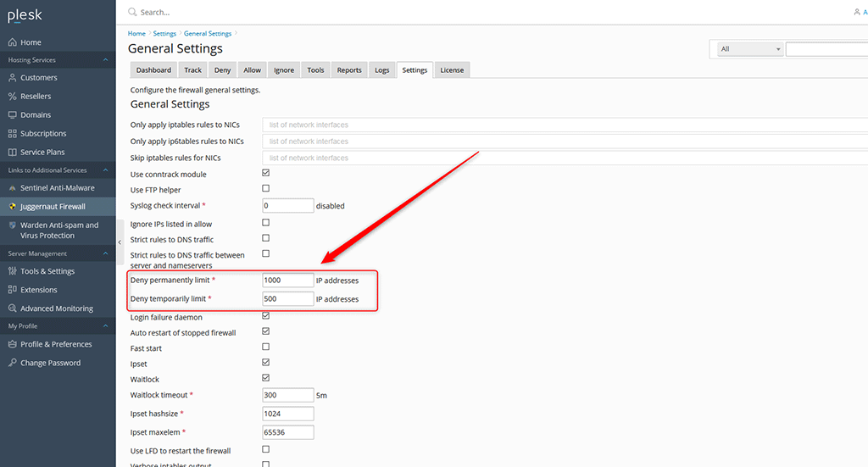Collapse the Hosting Services section
The image size is (868, 467).
tap(106, 60)
